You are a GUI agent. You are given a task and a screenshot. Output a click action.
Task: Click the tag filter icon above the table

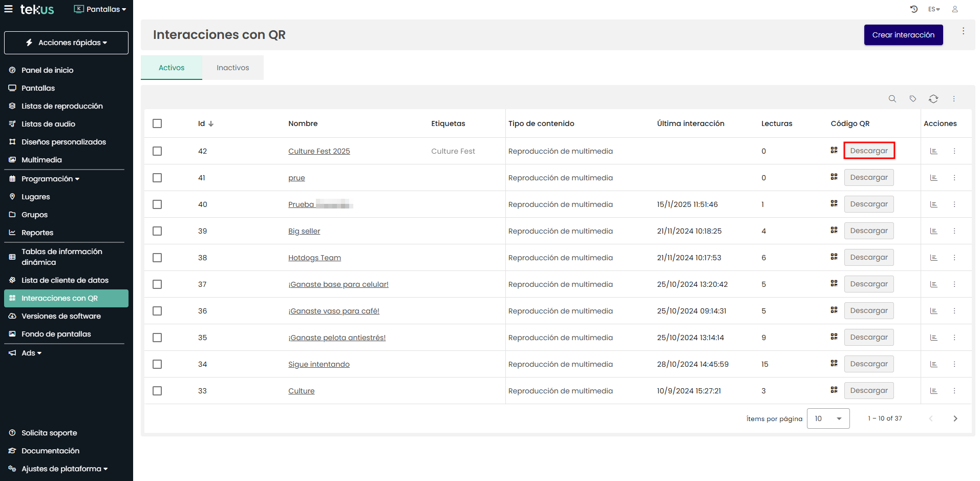912,99
